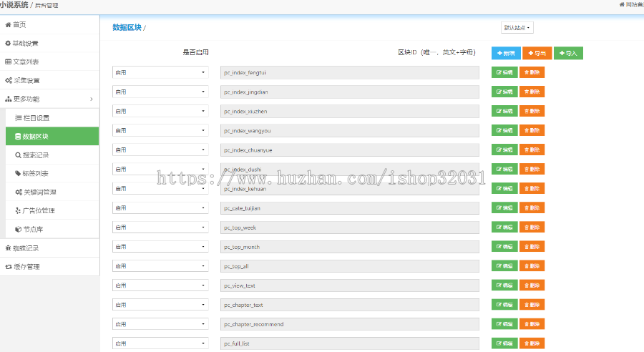Open enable dropdown for pc_view_text
Image resolution: width=644 pixels, height=352 pixels.
click(x=160, y=285)
